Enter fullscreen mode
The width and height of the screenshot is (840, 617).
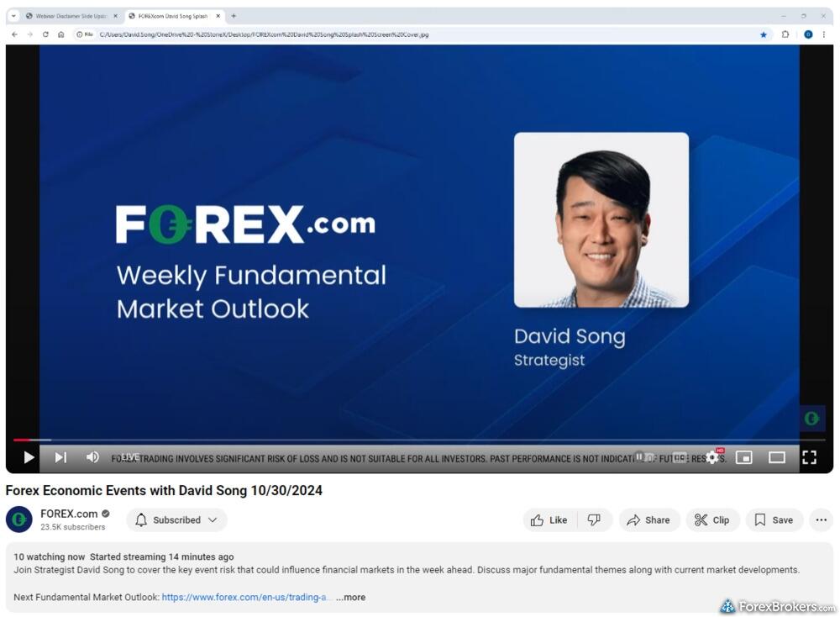click(x=809, y=457)
